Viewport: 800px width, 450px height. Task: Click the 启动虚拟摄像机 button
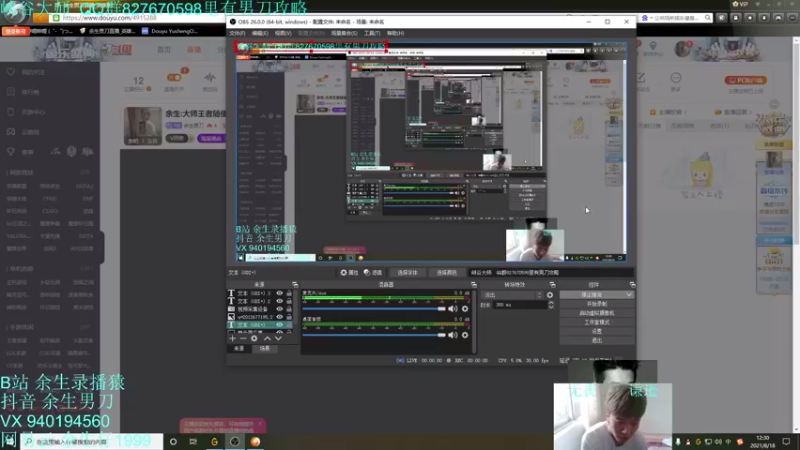(x=597, y=313)
